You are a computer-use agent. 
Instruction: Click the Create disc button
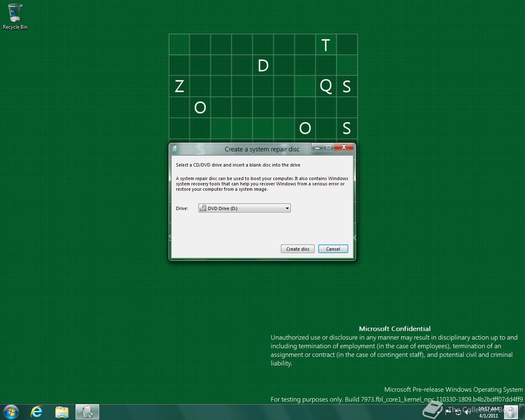(x=298, y=249)
